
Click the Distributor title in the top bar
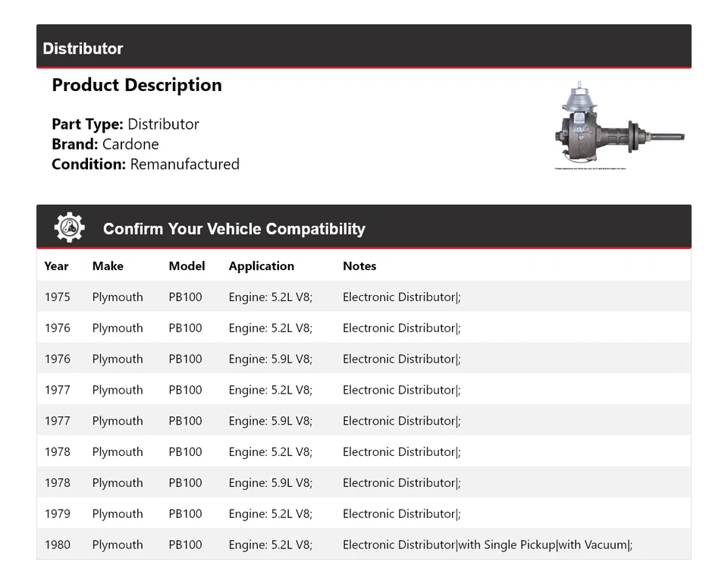point(83,49)
